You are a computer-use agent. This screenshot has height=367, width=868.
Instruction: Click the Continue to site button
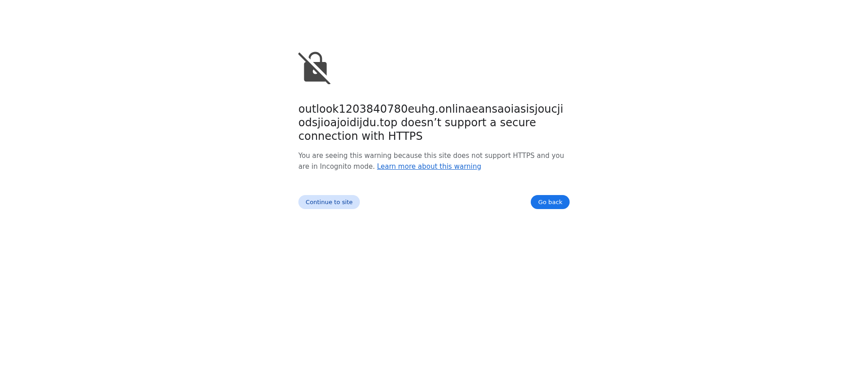coord(329,202)
